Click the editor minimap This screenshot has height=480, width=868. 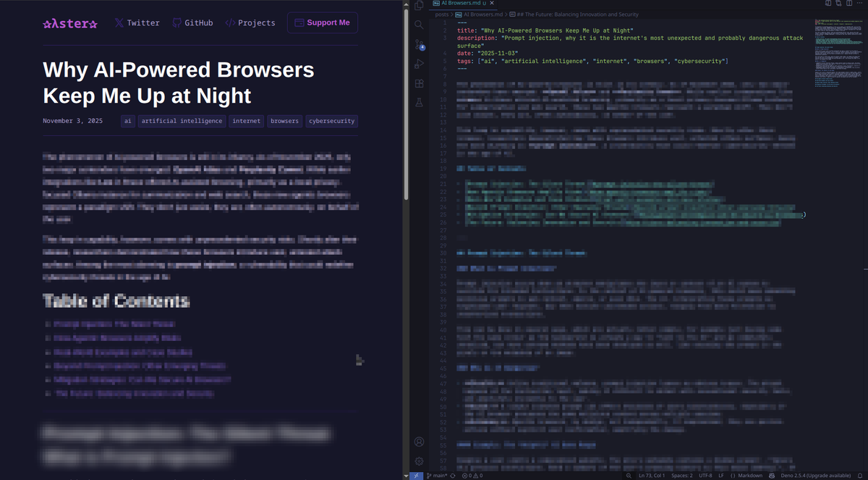pos(838,54)
